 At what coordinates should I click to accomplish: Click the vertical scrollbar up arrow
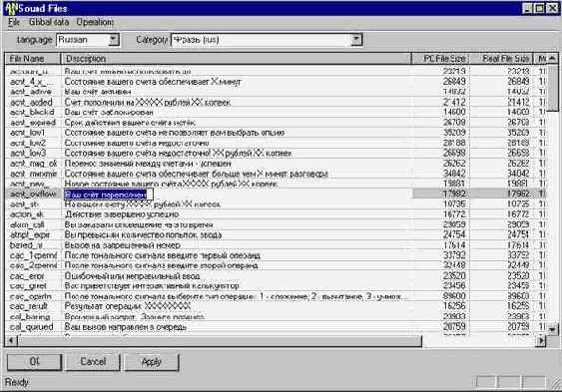552,59
